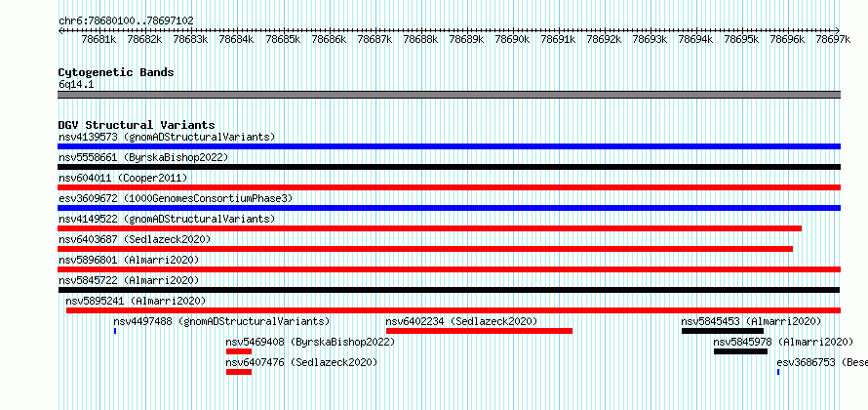Click the 78685k ruler position
Viewport: 868px width, 410px height.
pos(283,39)
